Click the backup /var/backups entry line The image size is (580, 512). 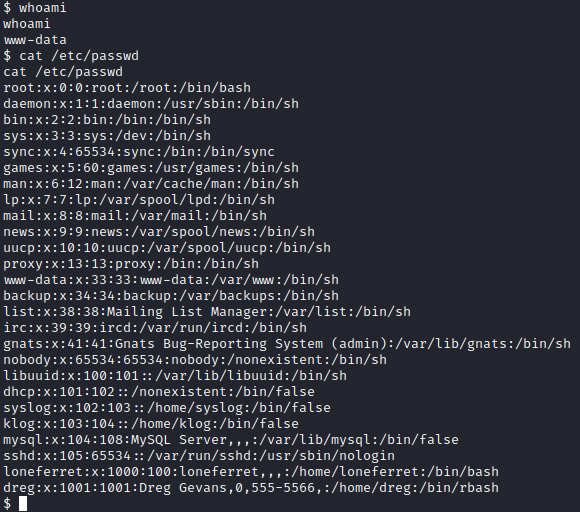pyautogui.click(x=171, y=296)
